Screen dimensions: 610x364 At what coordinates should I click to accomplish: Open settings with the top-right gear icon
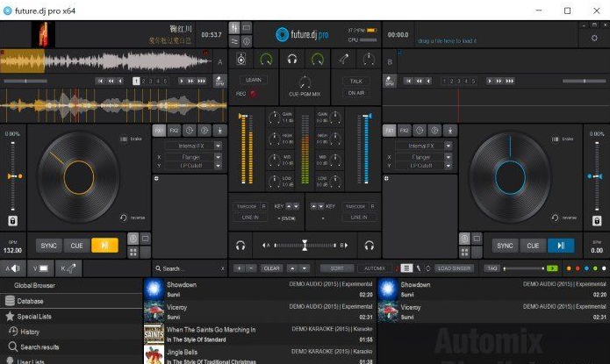pos(594,39)
